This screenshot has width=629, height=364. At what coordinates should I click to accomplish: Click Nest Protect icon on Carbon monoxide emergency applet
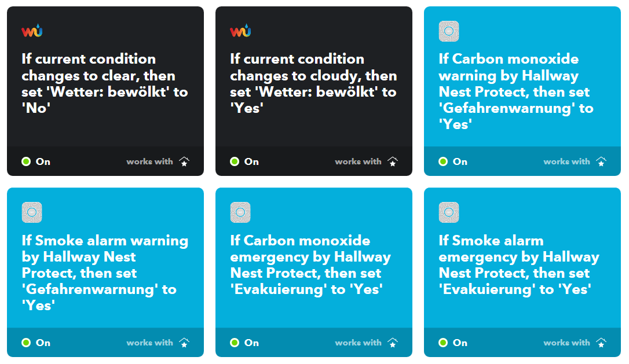pos(240,212)
